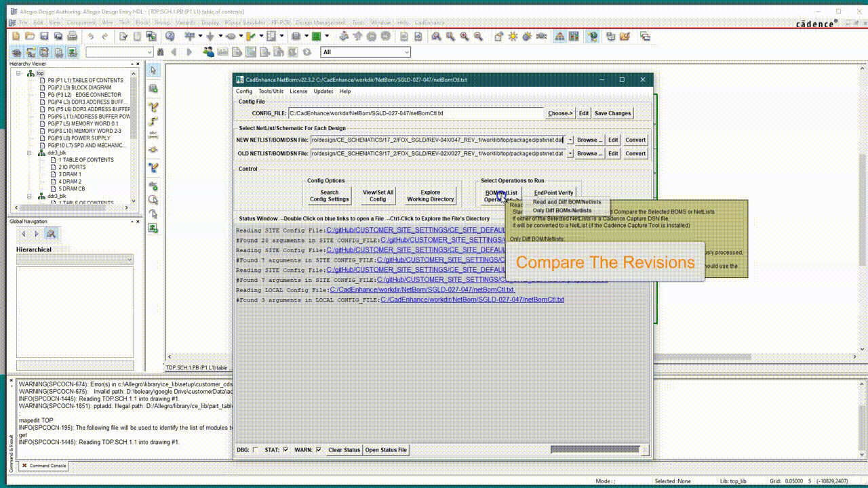The width and height of the screenshot is (868, 488).
Task: Select 3 DRAM 1 page in hierarchy tree
Action: pos(70,174)
